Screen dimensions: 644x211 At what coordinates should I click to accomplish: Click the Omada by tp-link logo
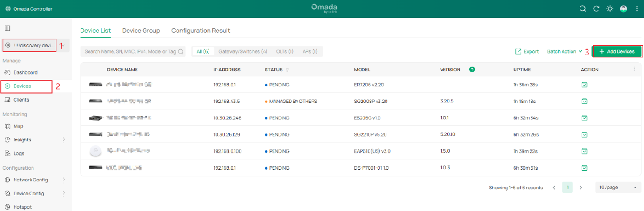pyautogui.click(x=324, y=8)
